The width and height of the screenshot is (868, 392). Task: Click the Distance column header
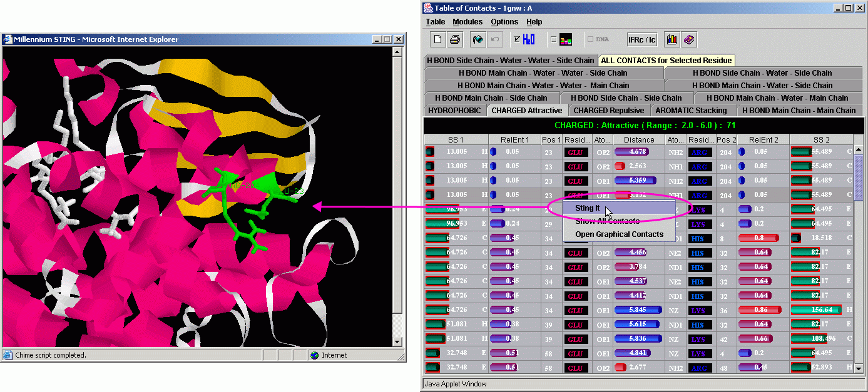click(639, 140)
